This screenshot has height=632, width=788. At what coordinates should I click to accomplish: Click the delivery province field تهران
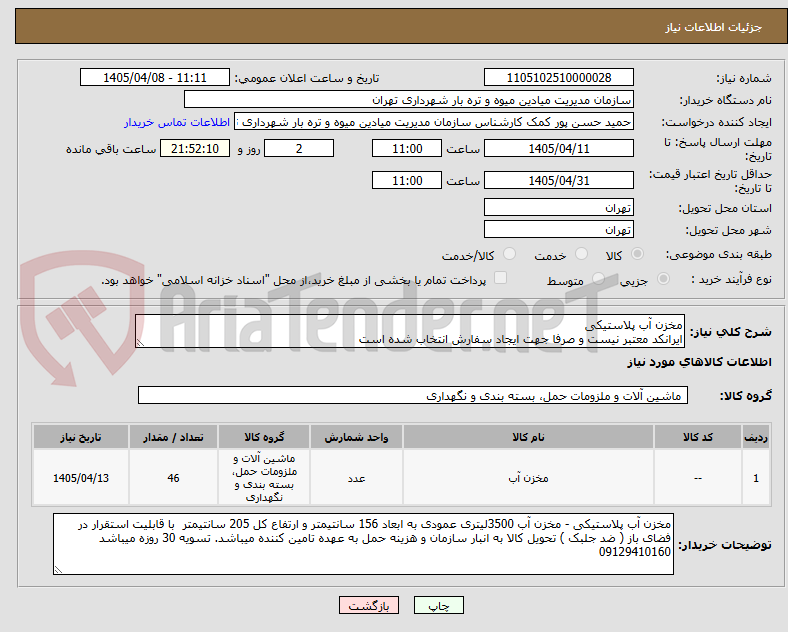coord(559,207)
